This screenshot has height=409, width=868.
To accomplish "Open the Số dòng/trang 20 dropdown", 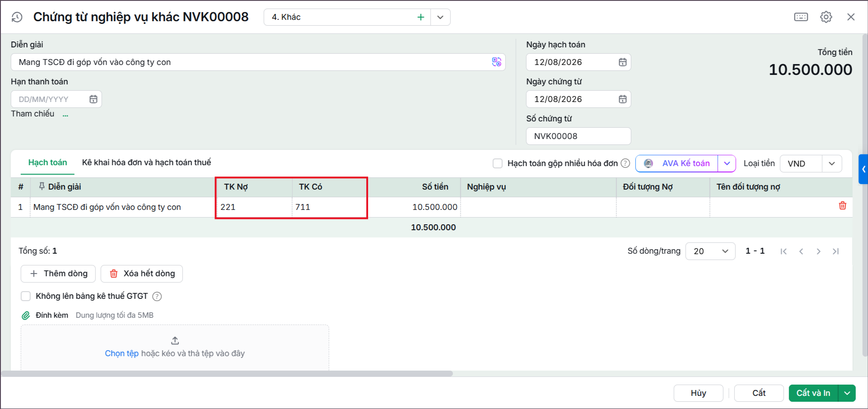I will (710, 251).
